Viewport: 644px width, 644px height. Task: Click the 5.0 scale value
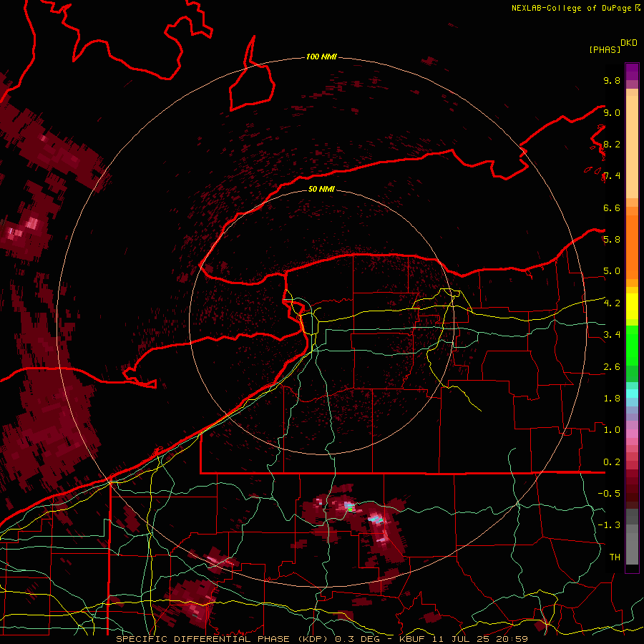(x=612, y=271)
